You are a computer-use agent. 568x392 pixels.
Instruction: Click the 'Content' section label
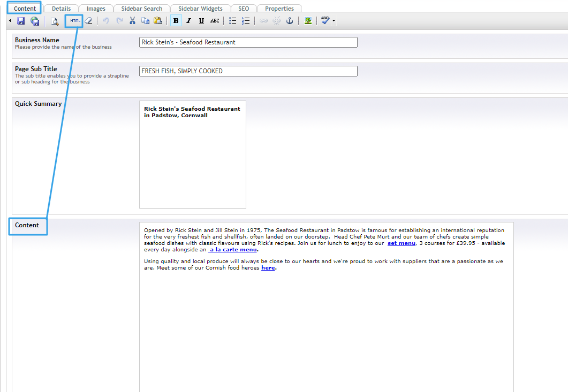pyautogui.click(x=27, y=225)
